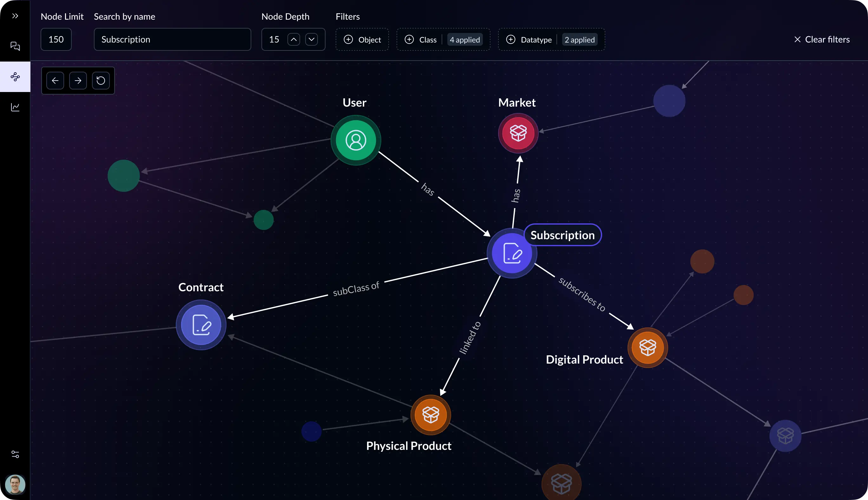The image size is (868, 500).
Task: Open the chat conversations sidebar icon
Action: coord(15,46)
